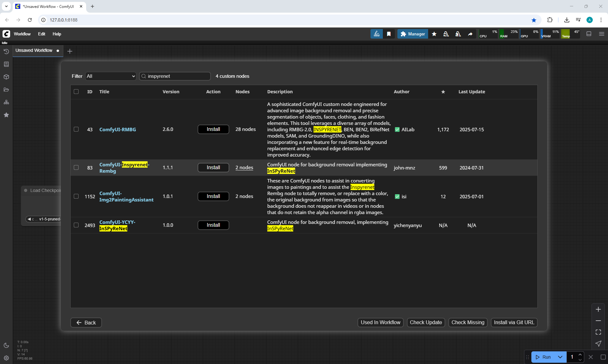Increment the batch count stepper up

click(x=580, y=355)
